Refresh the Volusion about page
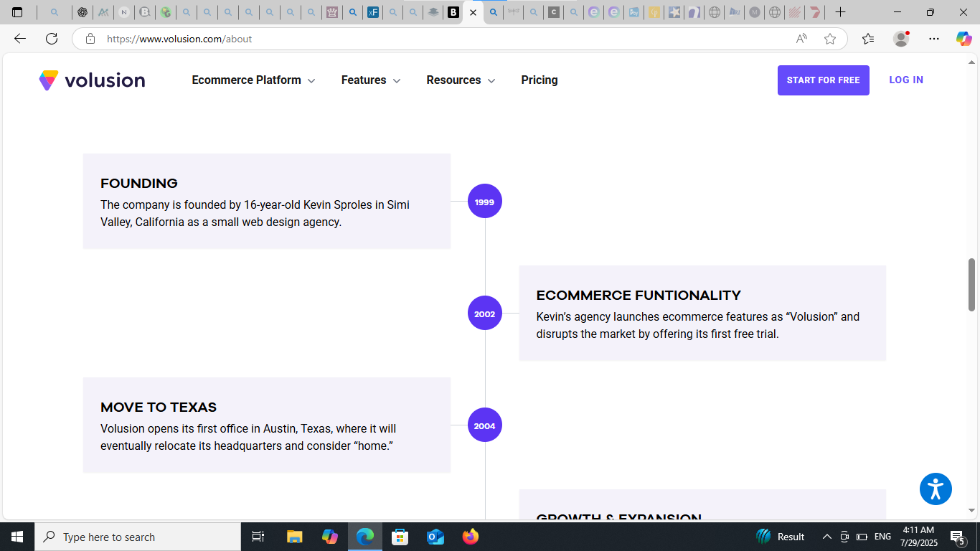This screenshot has height=551, width=980. pos(52,39)
